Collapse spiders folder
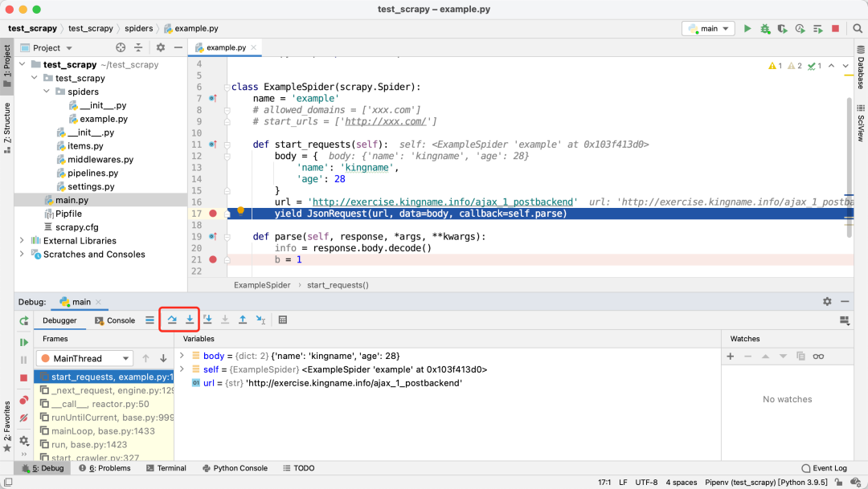The width and height of the screenshot is (868, 489). [47, 92]
